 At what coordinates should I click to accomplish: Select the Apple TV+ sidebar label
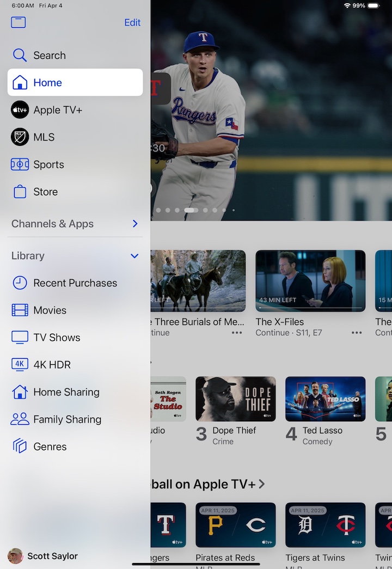pyautogui.click(x=58, y=110)
